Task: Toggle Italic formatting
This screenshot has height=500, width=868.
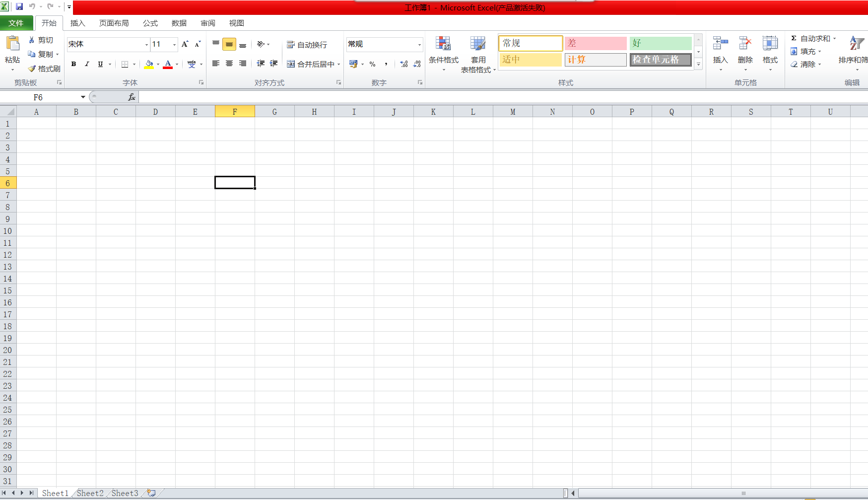Action: 87,64
